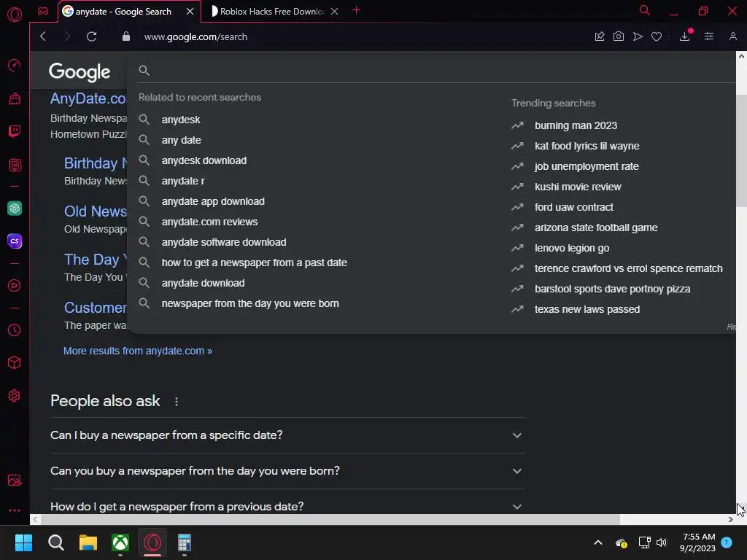
Task: Expand 'Can I buy a newspaper from a specific date?'
Action: (287, 435)
